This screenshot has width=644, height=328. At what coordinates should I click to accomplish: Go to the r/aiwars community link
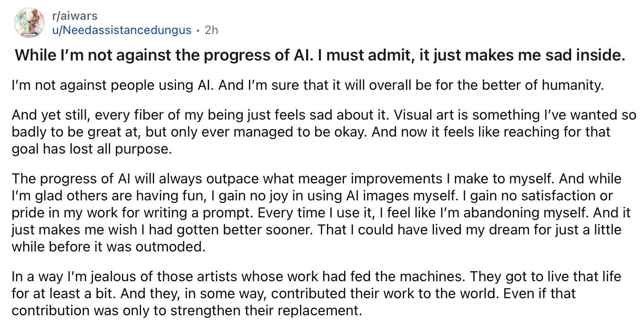(75, 16)
